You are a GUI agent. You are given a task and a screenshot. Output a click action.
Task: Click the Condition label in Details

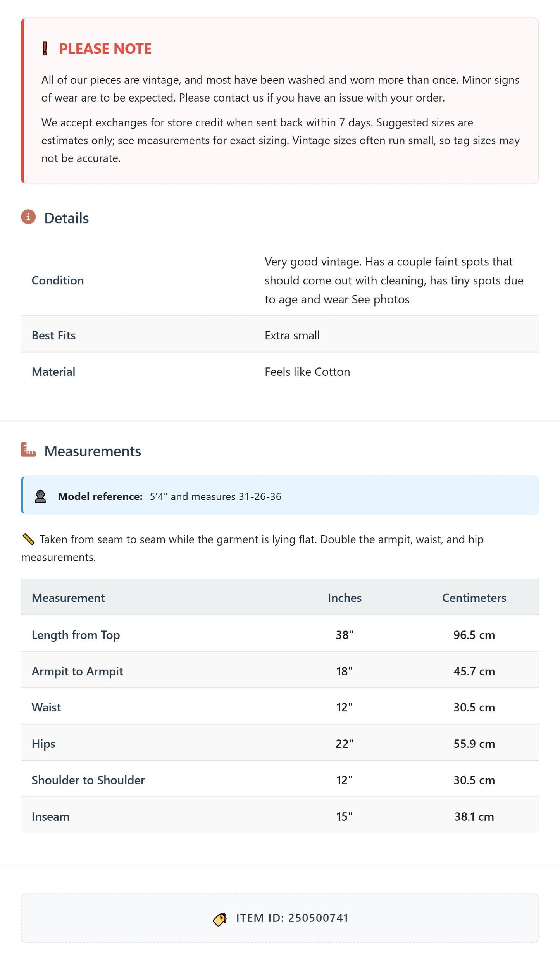point(58,280)
